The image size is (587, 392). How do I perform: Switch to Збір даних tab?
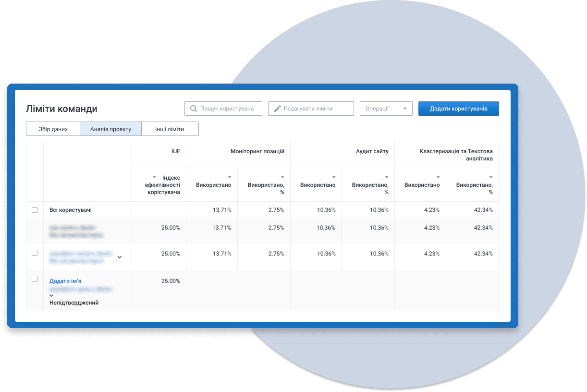(x=53, y=129)
